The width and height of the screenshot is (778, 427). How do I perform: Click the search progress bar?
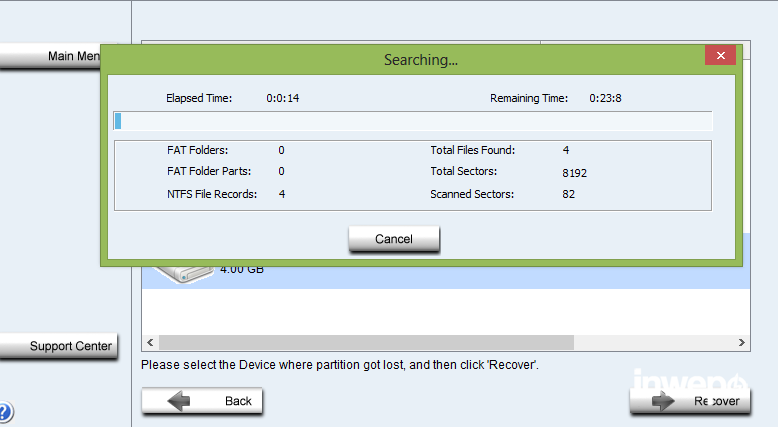412,122
